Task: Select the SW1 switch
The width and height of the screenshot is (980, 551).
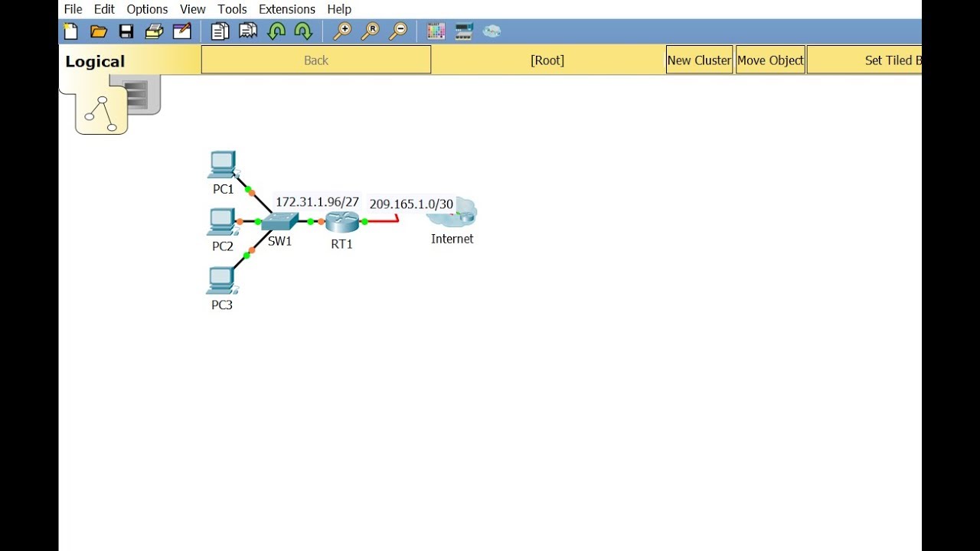Action: 279,221
